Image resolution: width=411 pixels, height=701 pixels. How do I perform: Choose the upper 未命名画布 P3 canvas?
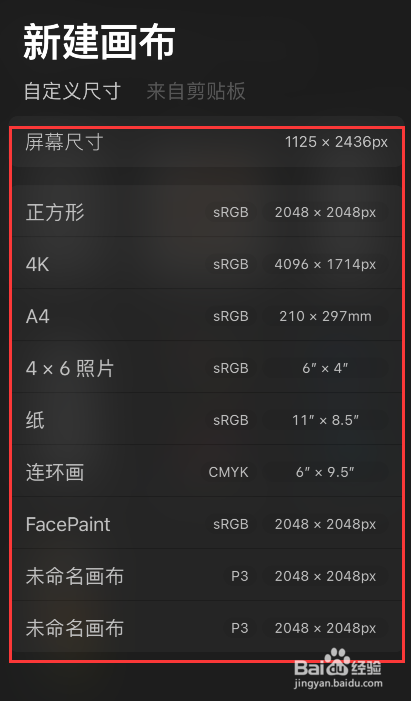206,575
